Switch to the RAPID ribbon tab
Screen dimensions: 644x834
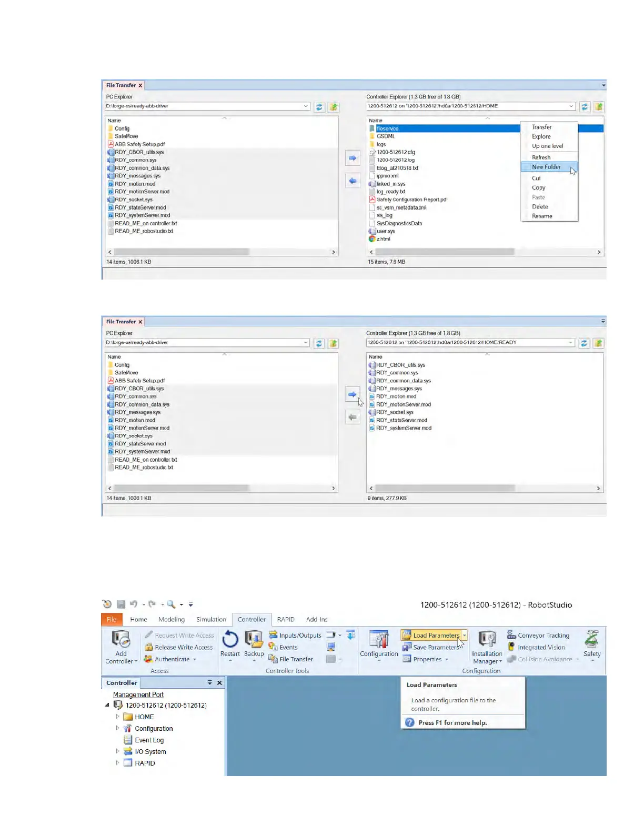[x=286, y=619]
